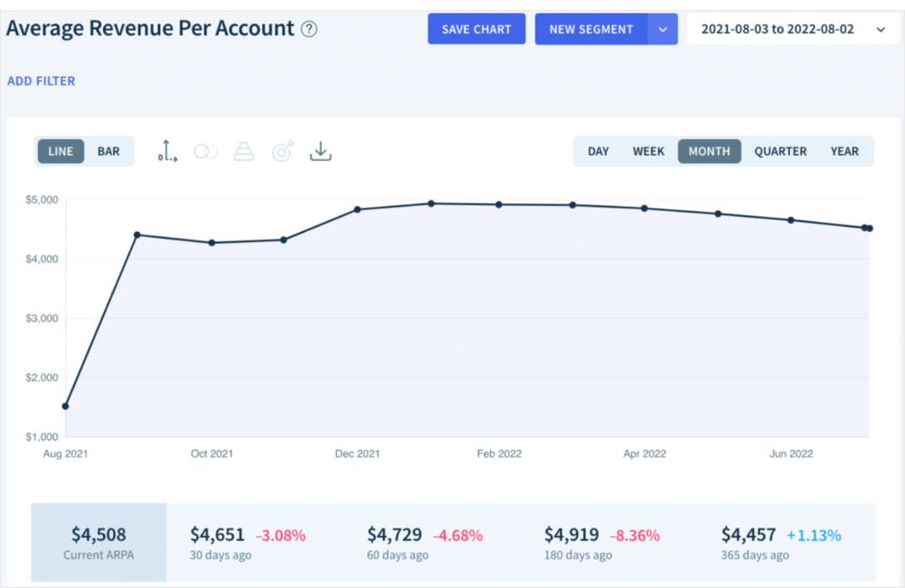905x588 pixels.
Task: Click the NEW SEGMENT button
Action: point(591,29)
